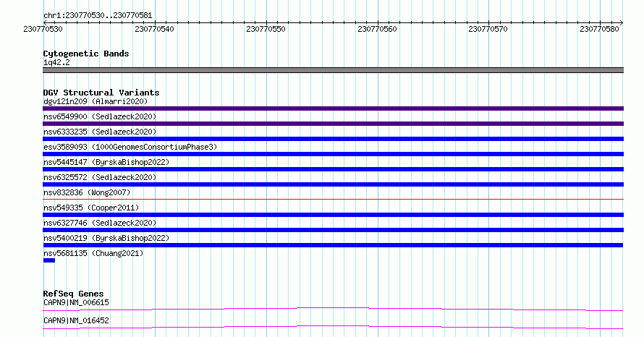Click the gray 1q42.2 cytogenetic band bar

click(333, 70)
